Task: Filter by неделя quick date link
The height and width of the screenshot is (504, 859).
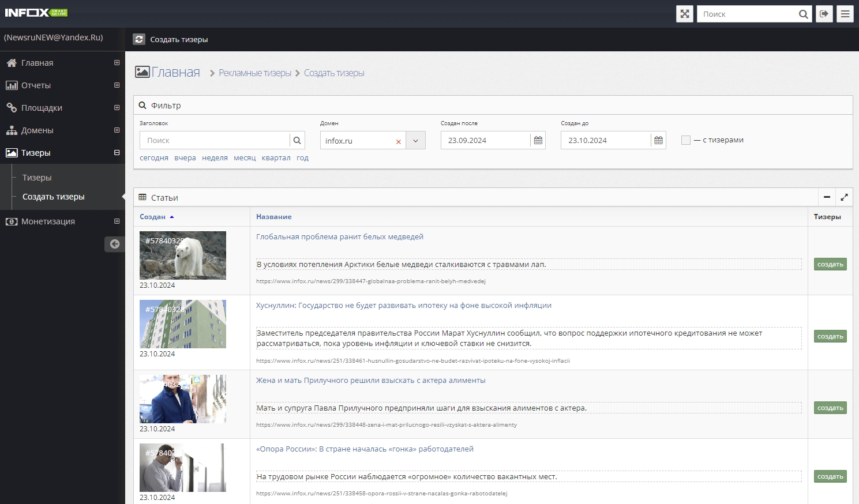Action: pyautogui.click(x=215, y=158)
